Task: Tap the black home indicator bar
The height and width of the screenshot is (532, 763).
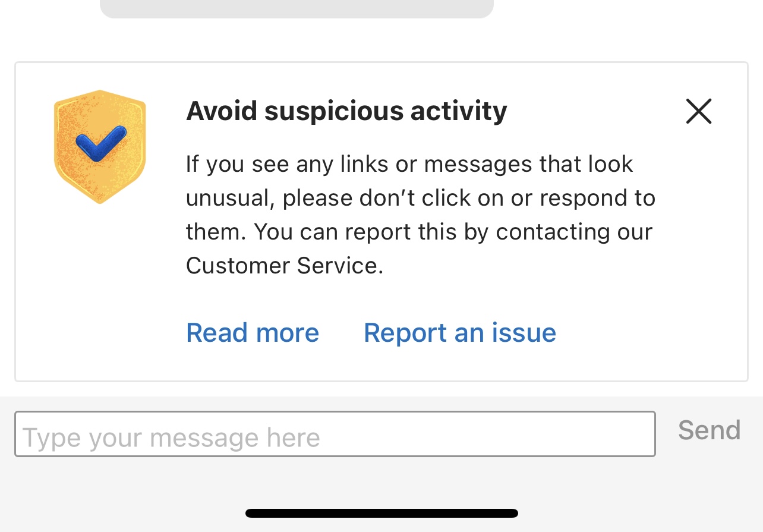Action: tap(381, 513)
